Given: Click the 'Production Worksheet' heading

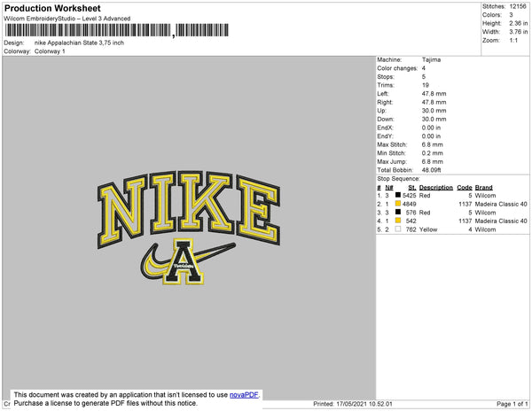Looking at the screenshot, I should 52,9.
